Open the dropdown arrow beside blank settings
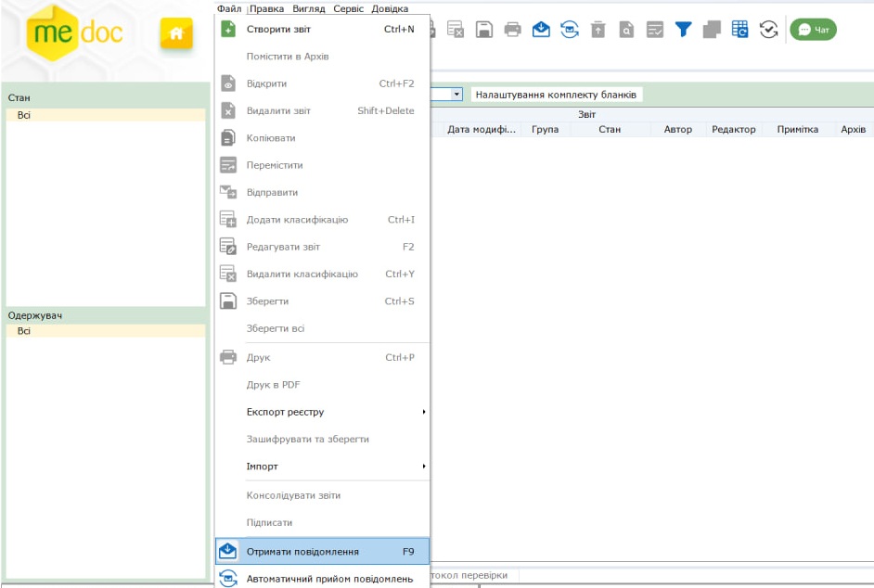This screenshot has height=588, width=874. point(456,95)
